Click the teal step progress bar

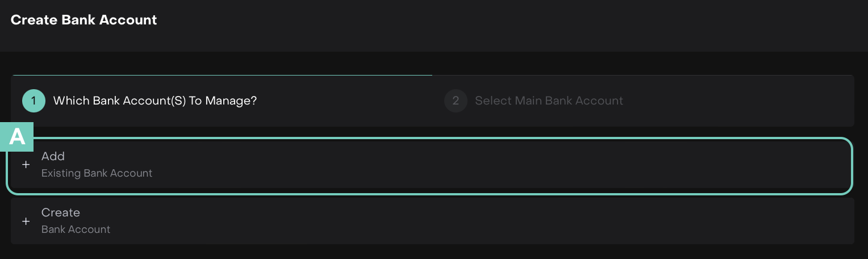(x=222, y=75)
